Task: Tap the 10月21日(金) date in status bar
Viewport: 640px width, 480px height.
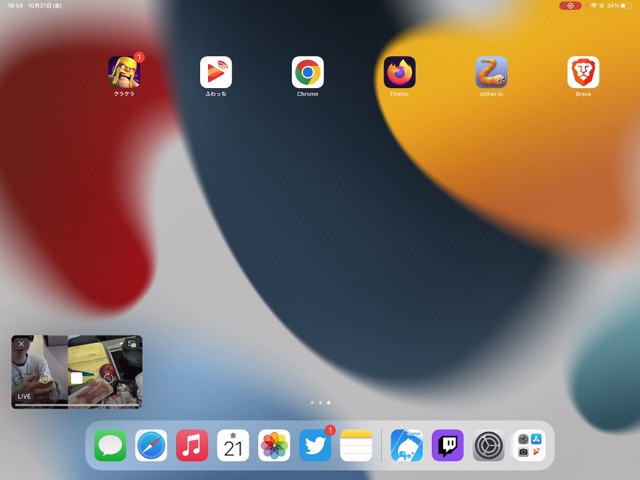Action: [x=45, y=6]
